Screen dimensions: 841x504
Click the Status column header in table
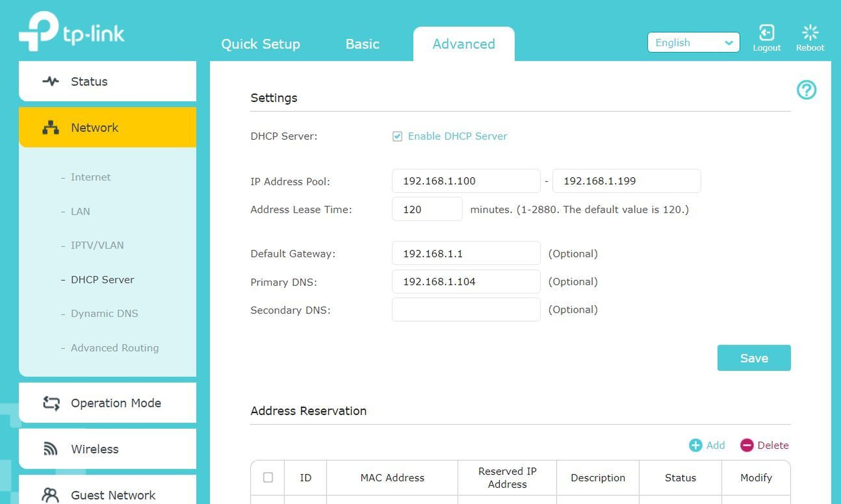click(680, 478)
